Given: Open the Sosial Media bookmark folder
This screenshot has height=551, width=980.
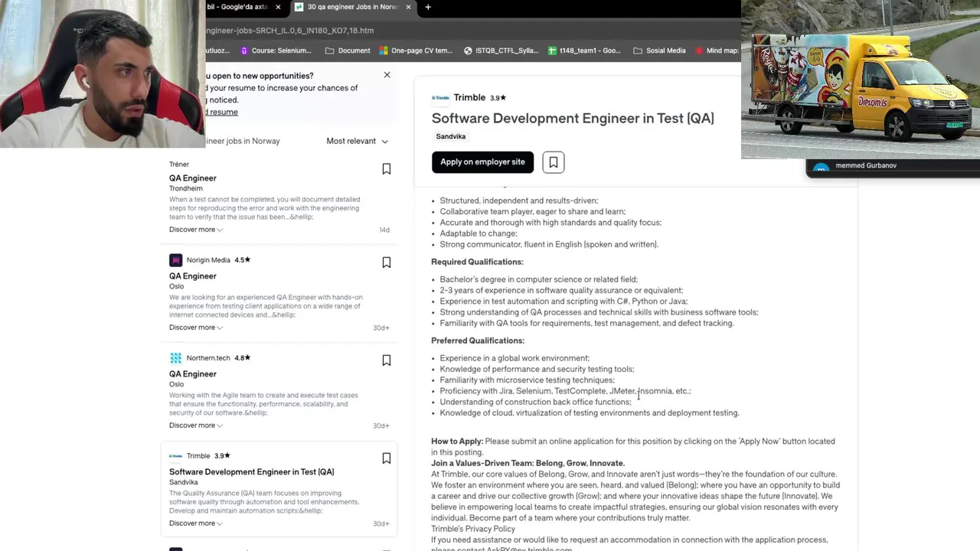Looking at the screenshot, I should pyautogui.click(x=659, y=51).
